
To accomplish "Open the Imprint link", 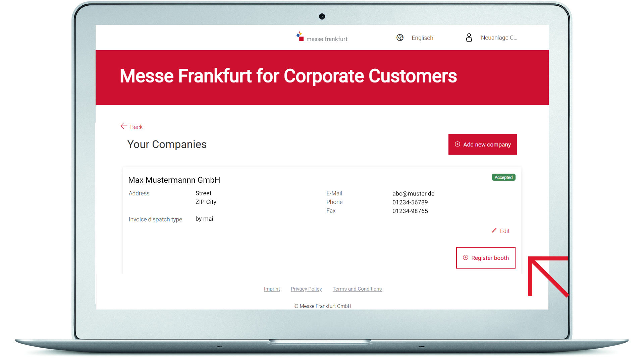I will tap(272, 289).
